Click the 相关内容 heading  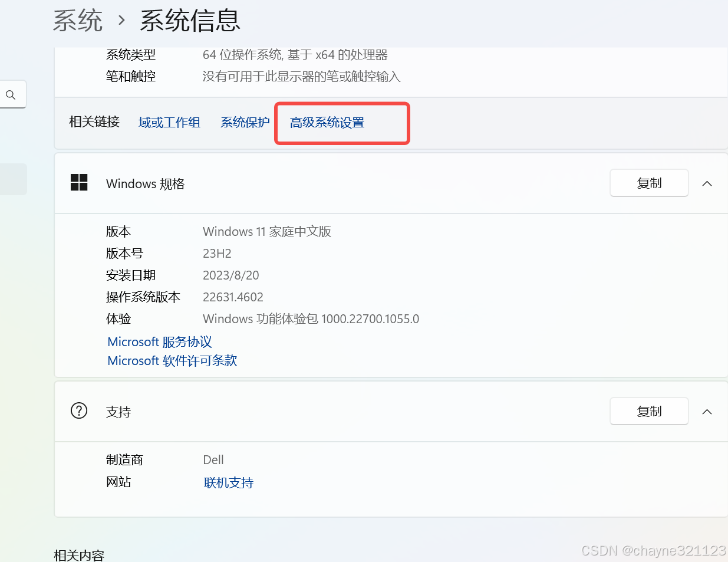pos(79,555)
